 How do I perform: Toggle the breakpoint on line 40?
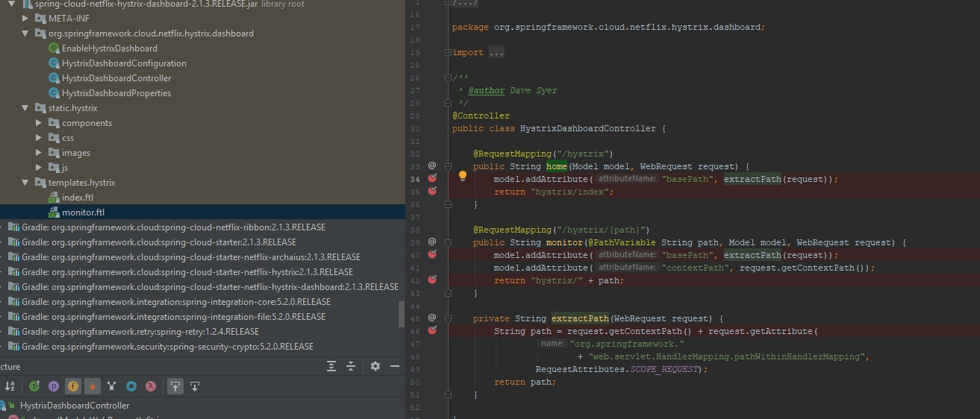pyautogui.click(x=432, y=254)
